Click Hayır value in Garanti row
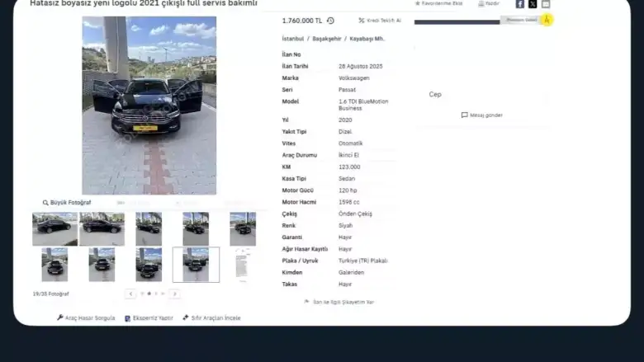The width and height of the screenshot is (644, 362). [345, 237]
